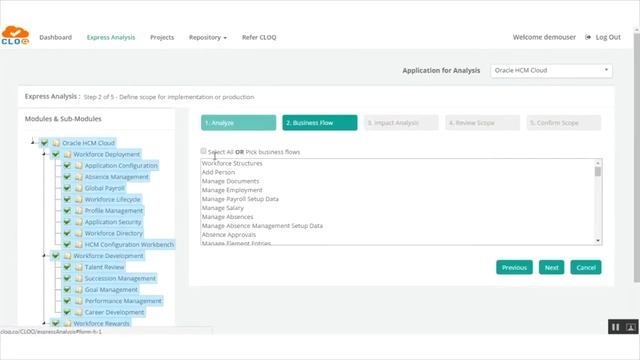Uncheck the Global Payroll checkbox
Image resolution: width=640 pixels, height=360 pixels.
[x=67, y=188]
